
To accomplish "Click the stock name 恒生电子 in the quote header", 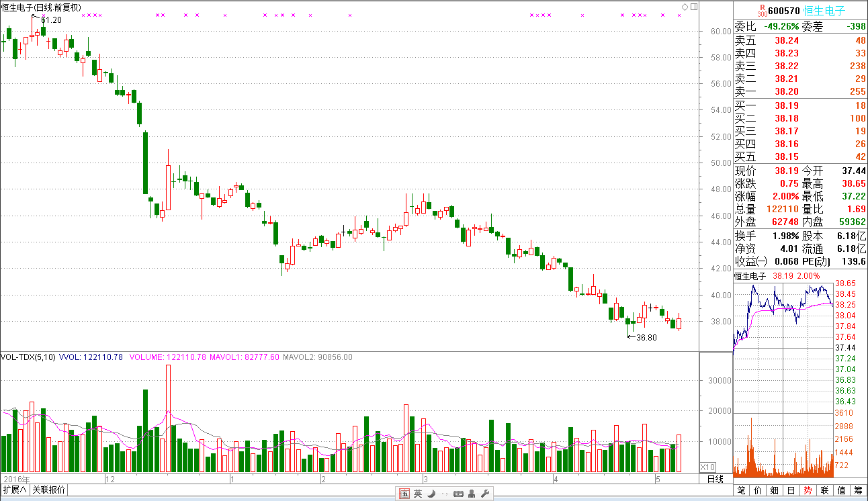I will point(824,11).
